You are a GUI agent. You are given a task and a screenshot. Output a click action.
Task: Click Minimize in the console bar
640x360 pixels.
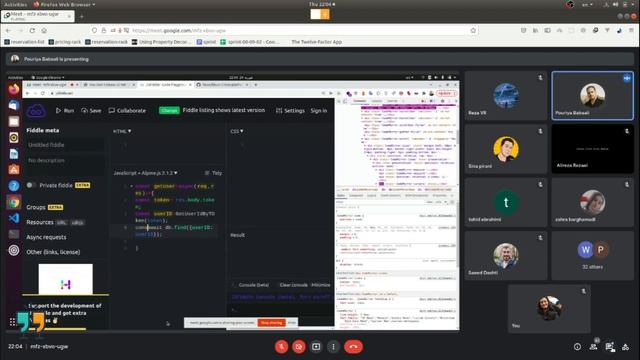pos(321,285)
